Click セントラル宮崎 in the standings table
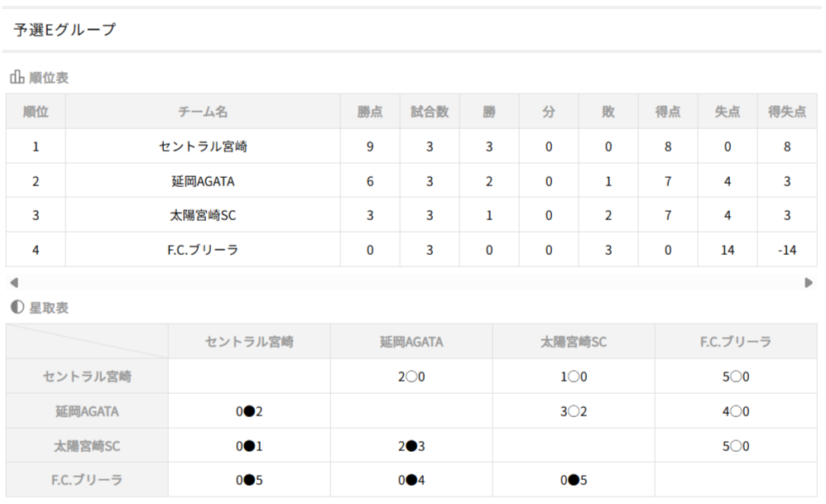The image size is (826, 504). [x=203, y=146]
